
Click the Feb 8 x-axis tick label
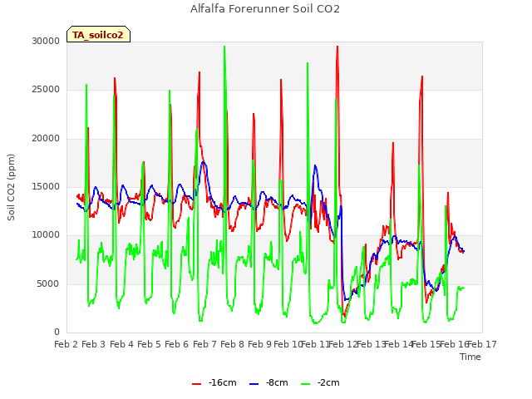pos(232,344)
